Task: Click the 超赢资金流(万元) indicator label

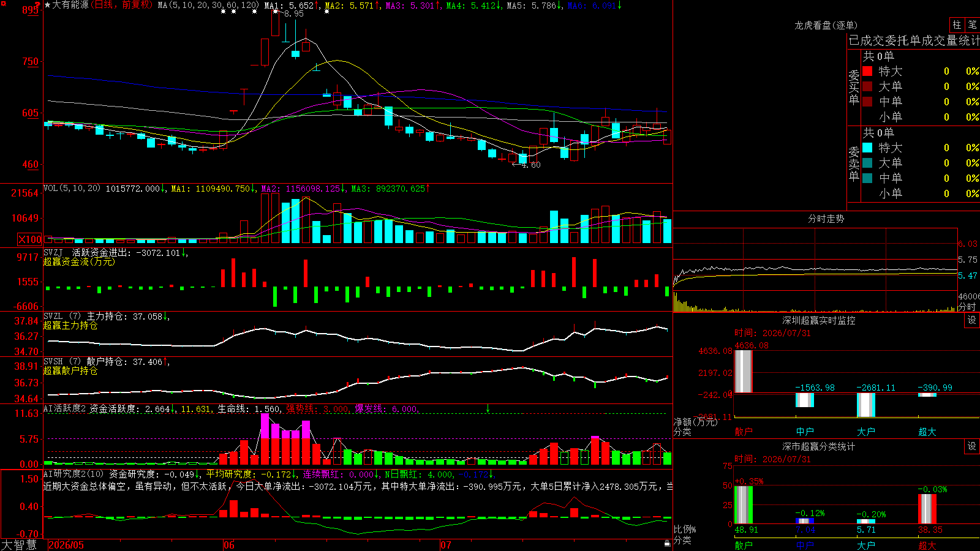Action: click(x=79, y=261)
